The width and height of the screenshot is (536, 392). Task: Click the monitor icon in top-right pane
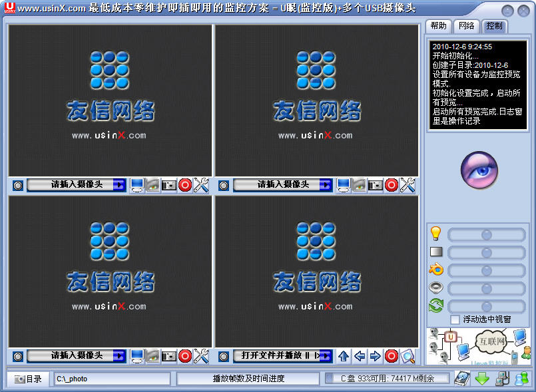[x=344, y=185]
